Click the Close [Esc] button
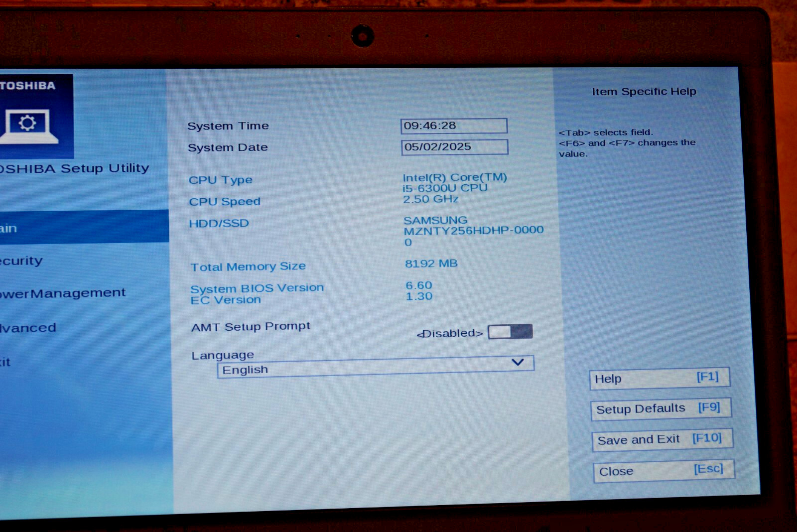Image resolution: width=797 pixels, height=532 pixels. 664,471
